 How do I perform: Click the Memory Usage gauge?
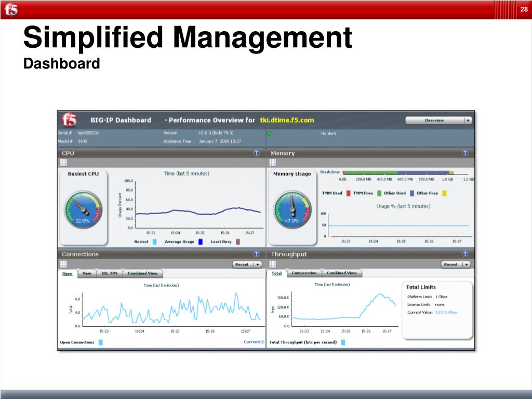[292, 209]
